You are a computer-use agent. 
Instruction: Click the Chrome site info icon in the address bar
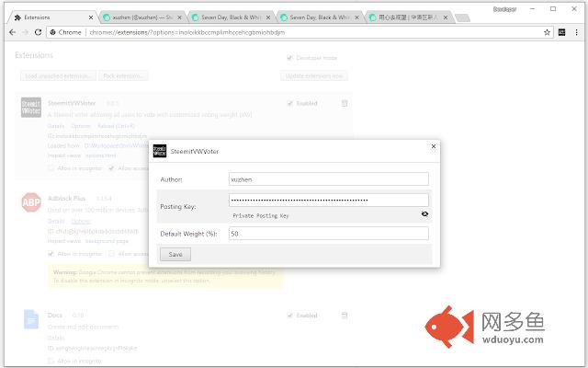point(53,32)
